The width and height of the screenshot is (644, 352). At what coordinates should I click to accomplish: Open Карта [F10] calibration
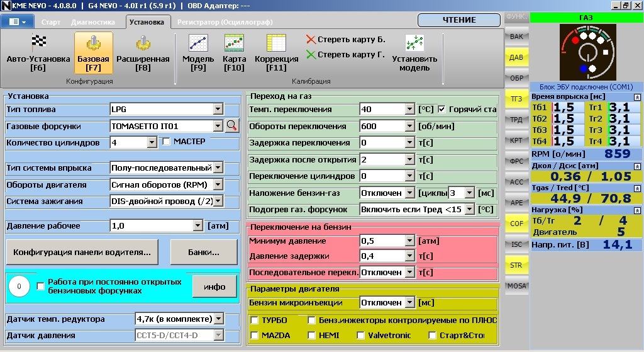pos(234,53)
